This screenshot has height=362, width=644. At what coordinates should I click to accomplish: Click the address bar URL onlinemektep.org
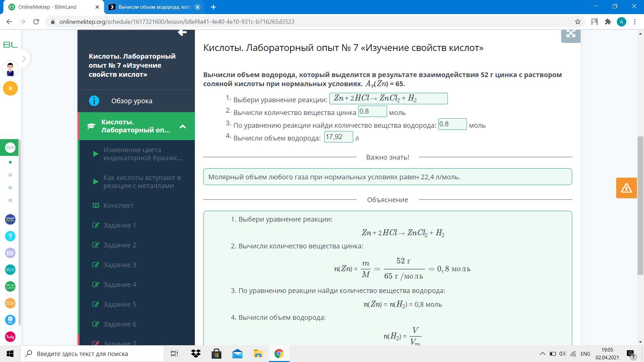(x=177, y=22)
